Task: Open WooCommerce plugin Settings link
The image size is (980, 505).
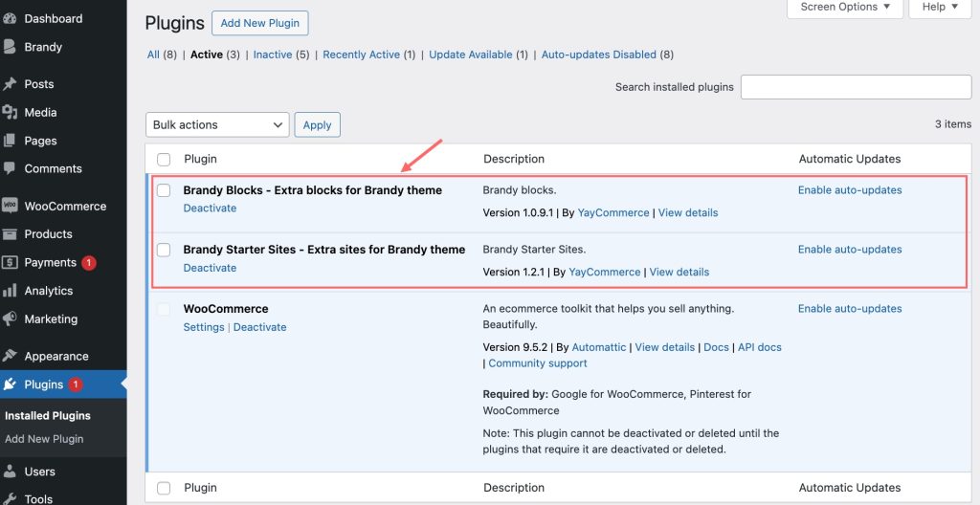Action: click(204, 327)
